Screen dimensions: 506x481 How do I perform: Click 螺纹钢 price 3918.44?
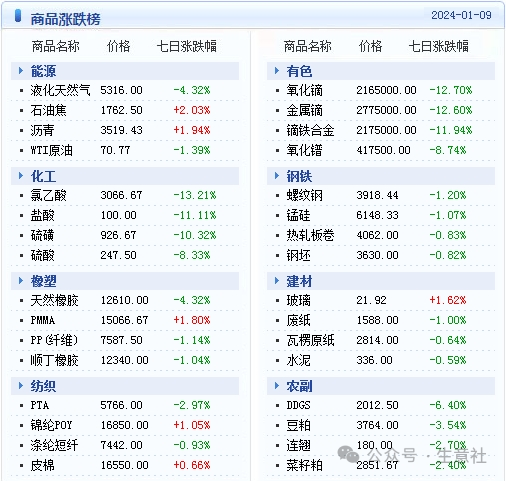click(377, 195)
